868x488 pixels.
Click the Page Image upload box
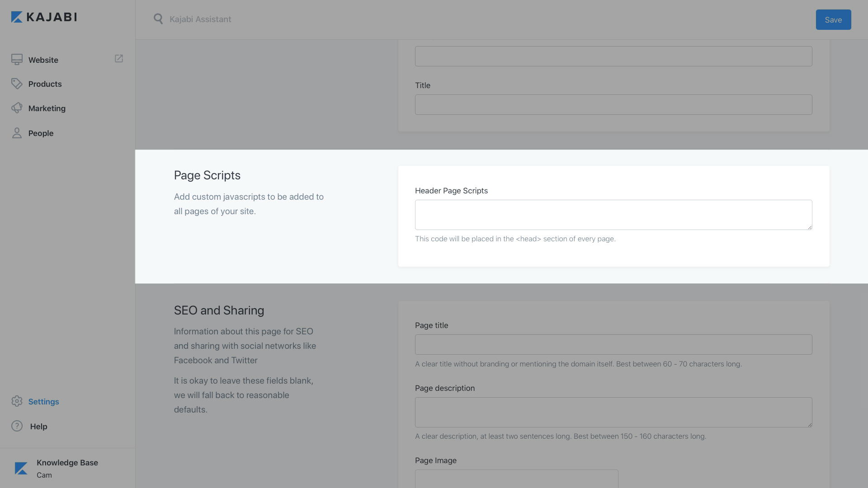coord(516,479)
